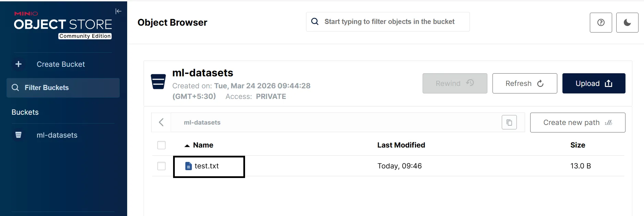
Task: Click the magnifier icon in Filter Buckets
Action: pyautogui.click(x=15, y=88)
